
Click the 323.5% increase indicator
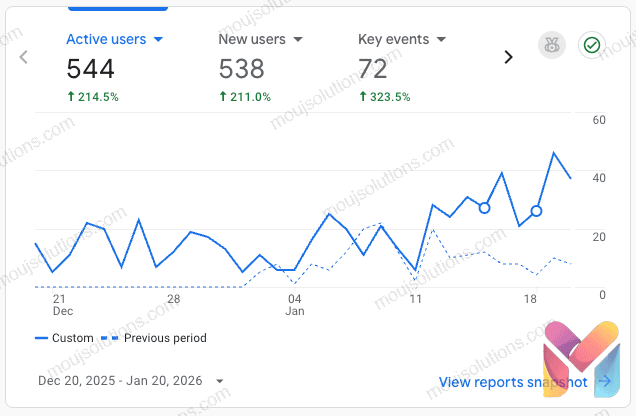(x=385, y=97)
